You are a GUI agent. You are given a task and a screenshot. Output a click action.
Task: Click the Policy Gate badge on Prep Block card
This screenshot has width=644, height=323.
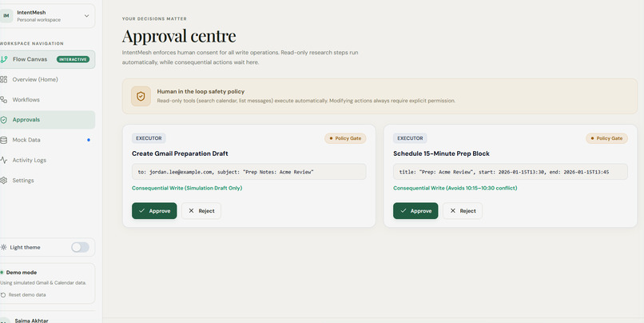pyautogui.click(x=606, y=138)
